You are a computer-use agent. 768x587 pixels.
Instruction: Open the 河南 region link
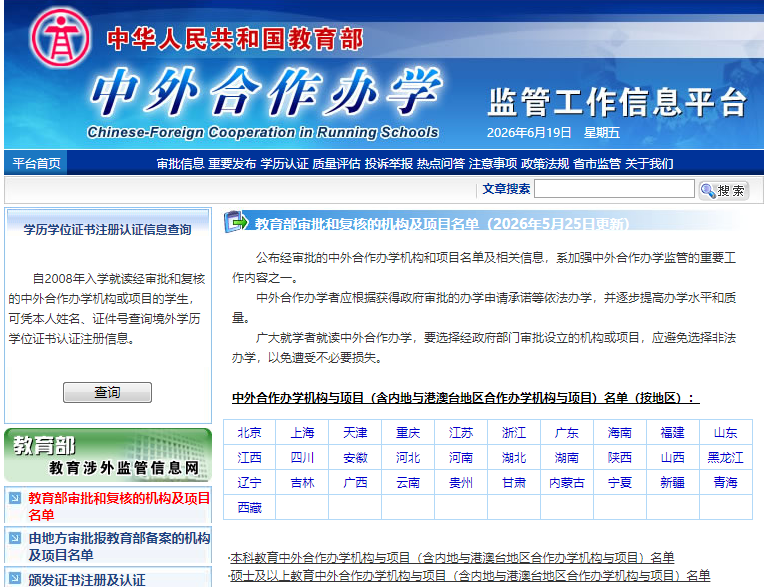[461, 458]
